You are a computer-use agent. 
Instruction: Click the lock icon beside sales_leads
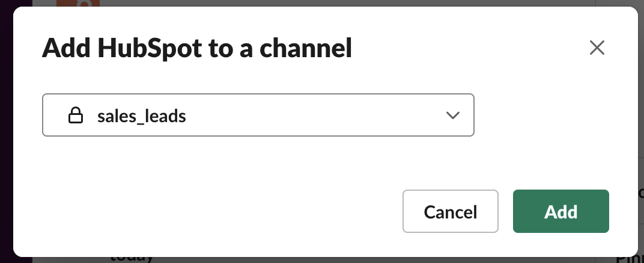(x=75, y=116)
